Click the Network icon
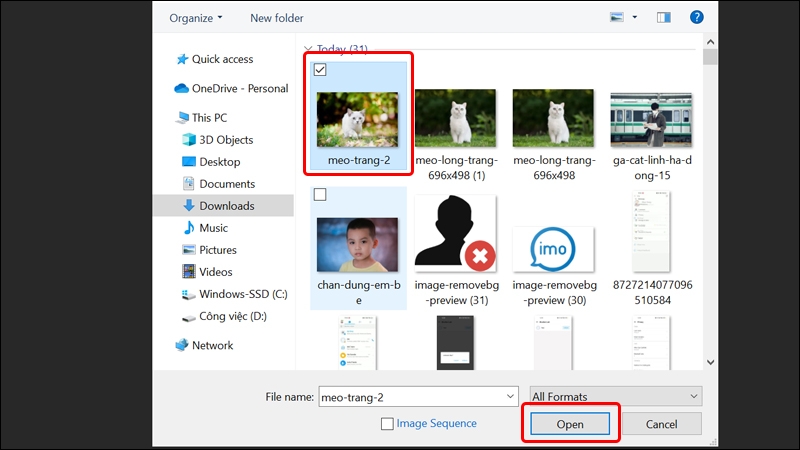Viewport: 800px width, 450px height. pyautogui.click(x=182, y=345)
